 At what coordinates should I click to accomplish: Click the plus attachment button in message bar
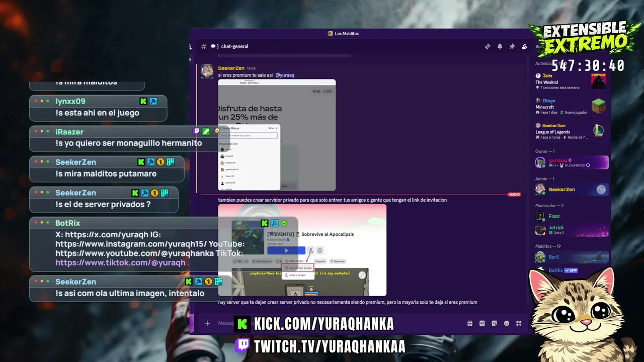click(x=207, y=323)
